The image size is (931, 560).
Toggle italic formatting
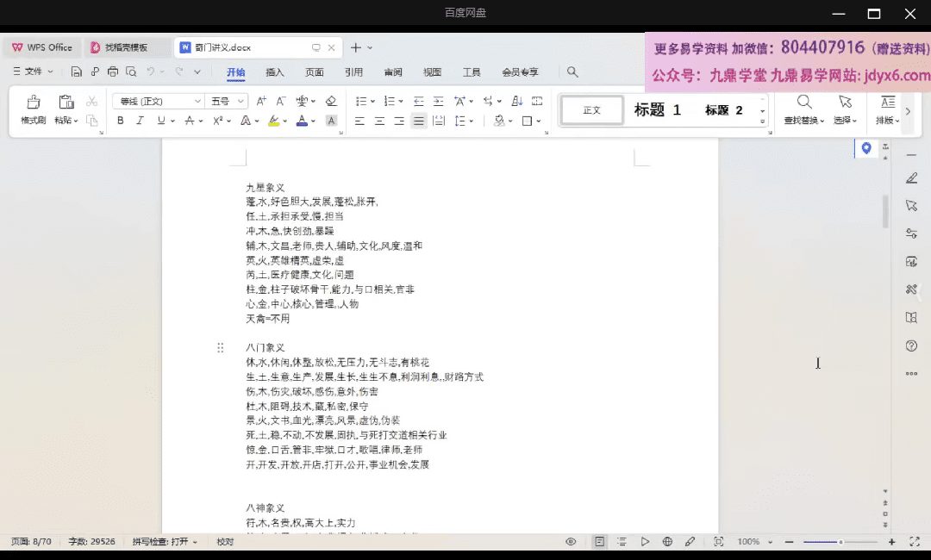point(141,121)
